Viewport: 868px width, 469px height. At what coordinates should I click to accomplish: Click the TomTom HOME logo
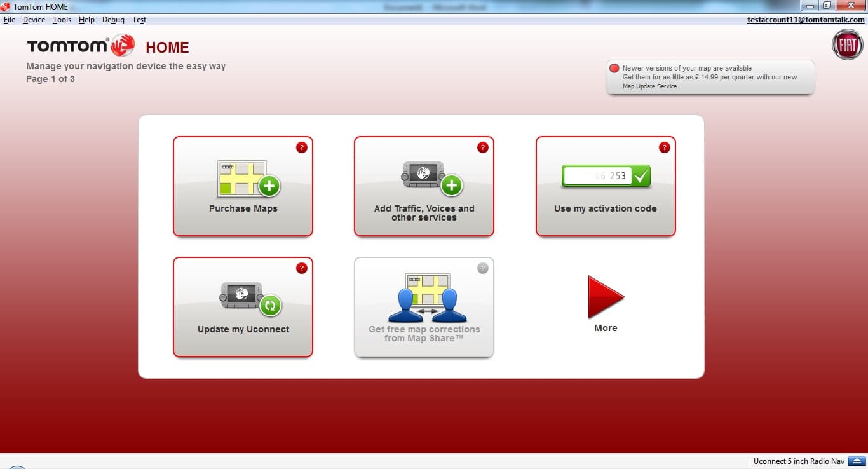(108, 47)
